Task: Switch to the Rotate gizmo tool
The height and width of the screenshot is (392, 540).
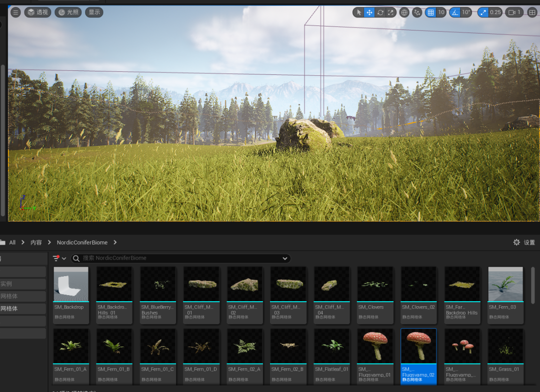Action: click(380, 12)
